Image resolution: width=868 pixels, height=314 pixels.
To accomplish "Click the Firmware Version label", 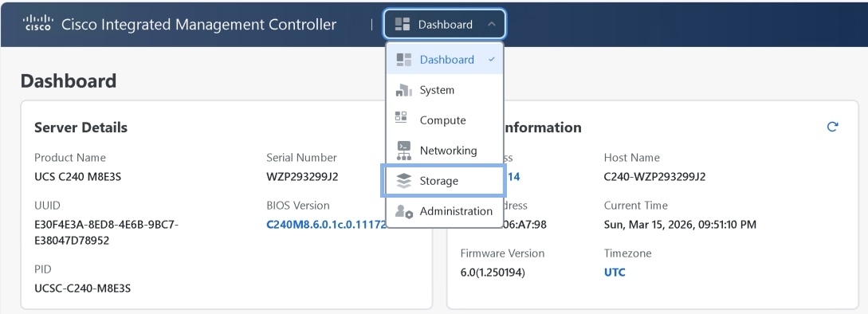I will [503, 253].
